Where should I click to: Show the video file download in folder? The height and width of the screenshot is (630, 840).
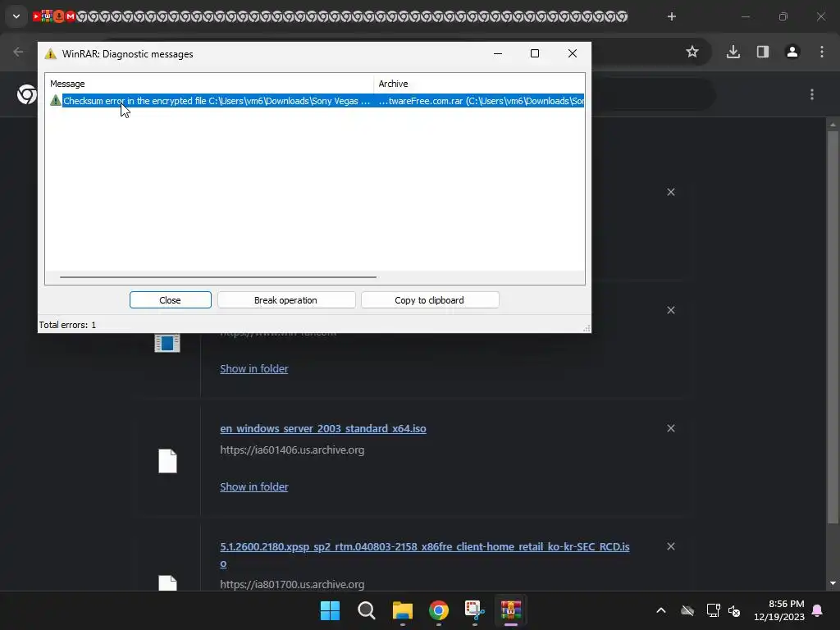pos(254,369)
